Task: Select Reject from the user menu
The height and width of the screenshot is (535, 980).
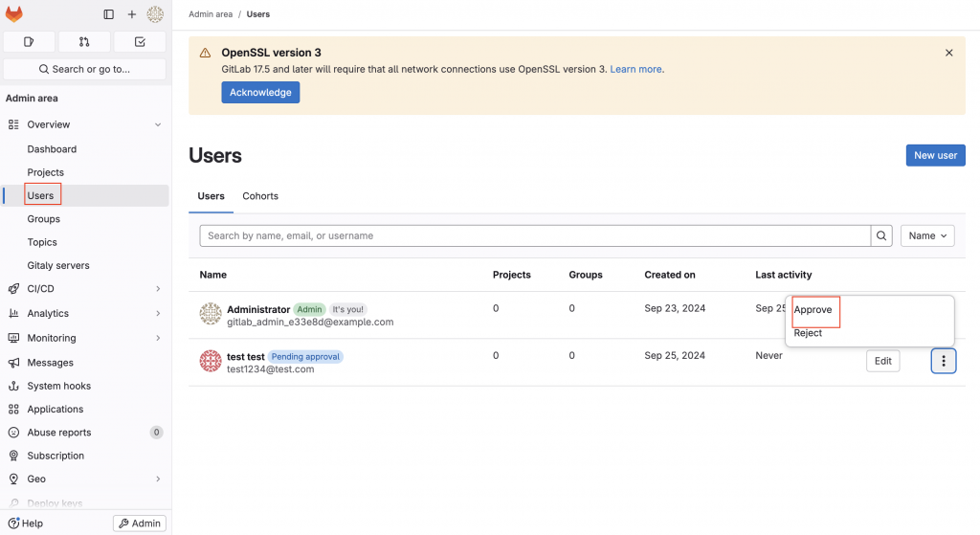Action: click(x=809, y=333)
